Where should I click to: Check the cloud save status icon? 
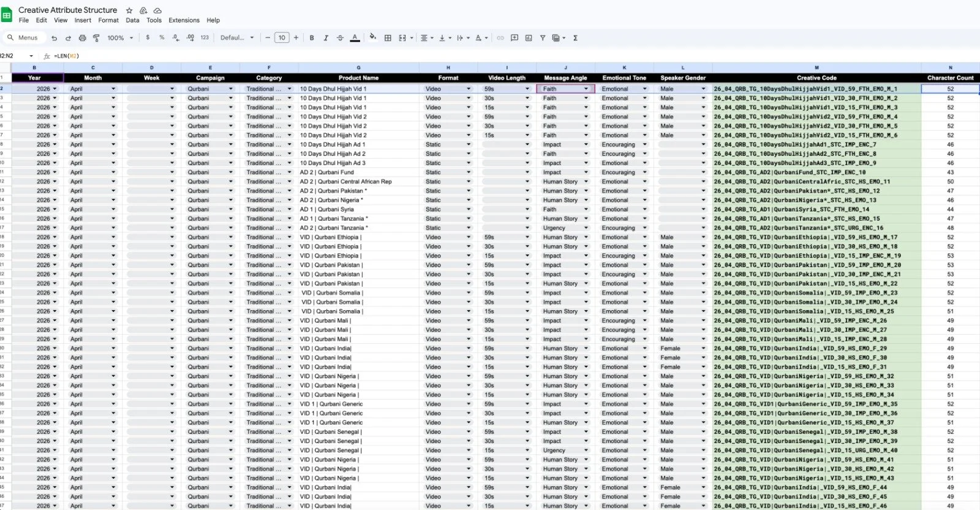point(157,10)
